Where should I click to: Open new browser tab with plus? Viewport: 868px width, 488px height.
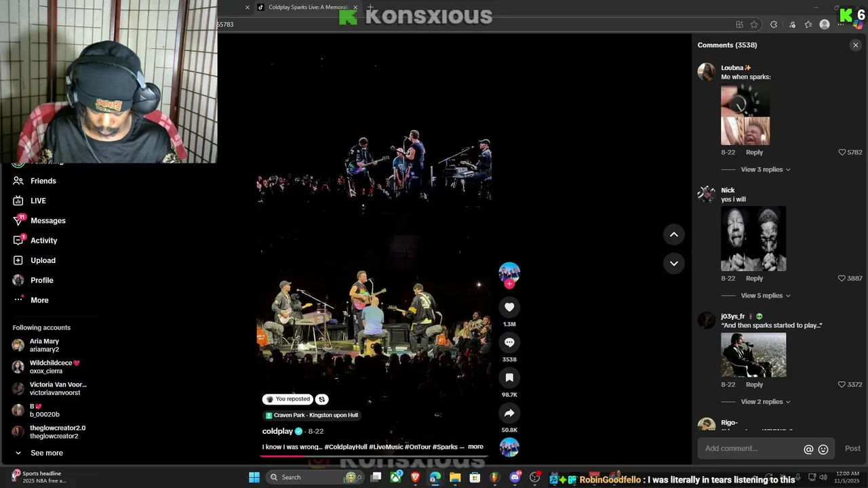click(x=370, y=7)
